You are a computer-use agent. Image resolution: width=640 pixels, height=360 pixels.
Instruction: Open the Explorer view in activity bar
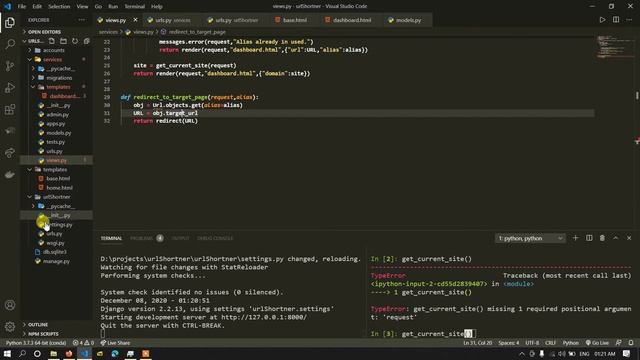pyautogui.click(x=10, y=22)
